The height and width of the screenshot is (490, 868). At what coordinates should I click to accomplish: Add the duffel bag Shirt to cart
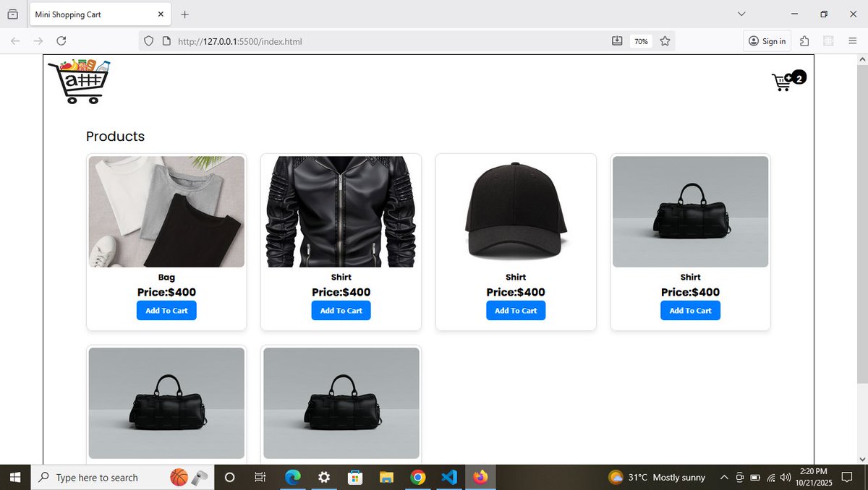[691, 311]
